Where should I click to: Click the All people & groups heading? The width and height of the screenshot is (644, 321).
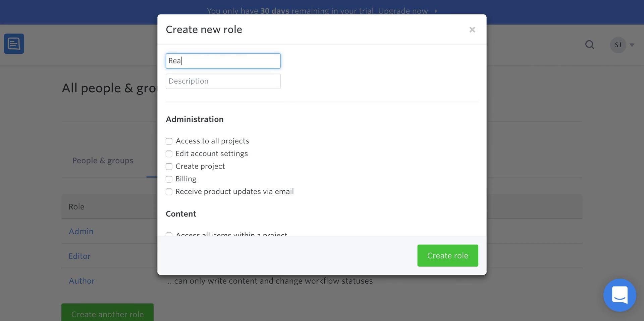pos(110,88)
